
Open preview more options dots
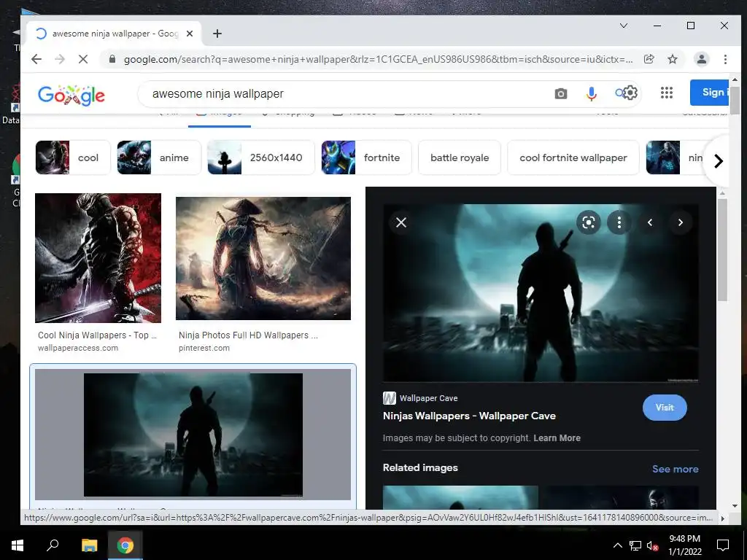(619, 222)
